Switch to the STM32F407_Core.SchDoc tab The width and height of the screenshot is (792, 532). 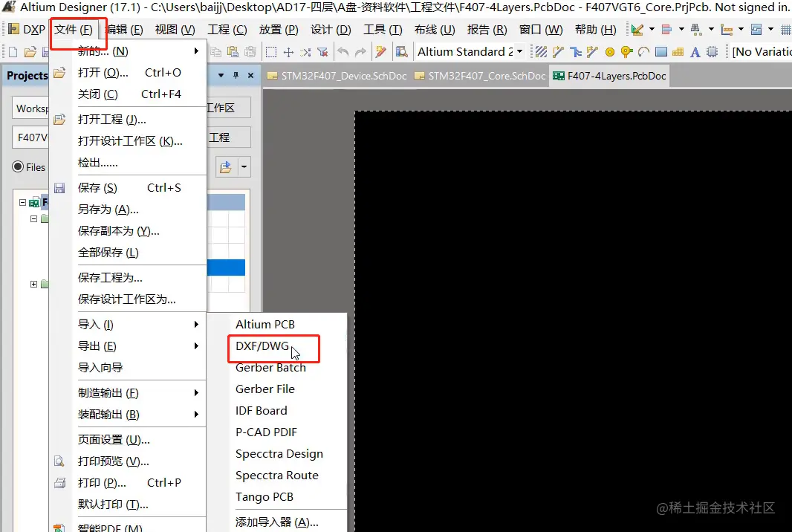click(x=480, y=76)
